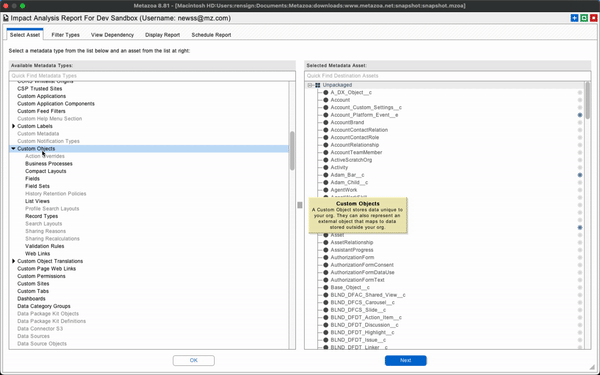Select List Views under Custom Objects
The height and width of the screenshot is (375, 600).
pos(38,201)
